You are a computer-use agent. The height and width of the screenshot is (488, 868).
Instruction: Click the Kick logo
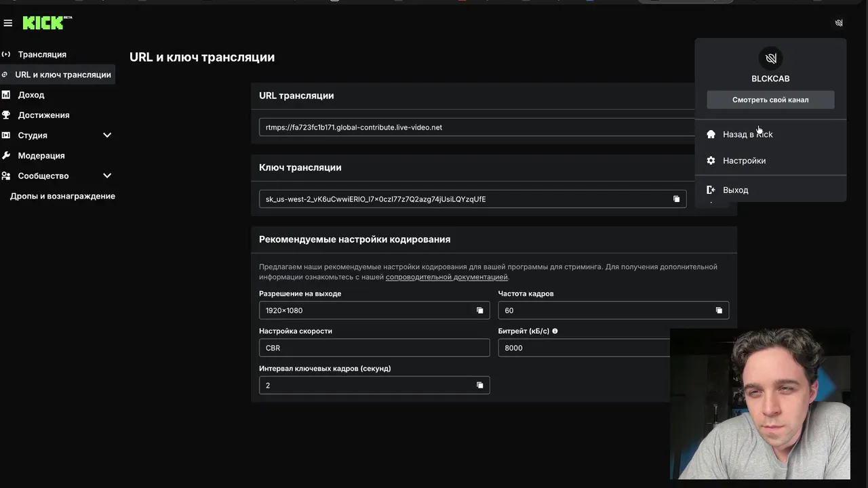pos(47,23)
